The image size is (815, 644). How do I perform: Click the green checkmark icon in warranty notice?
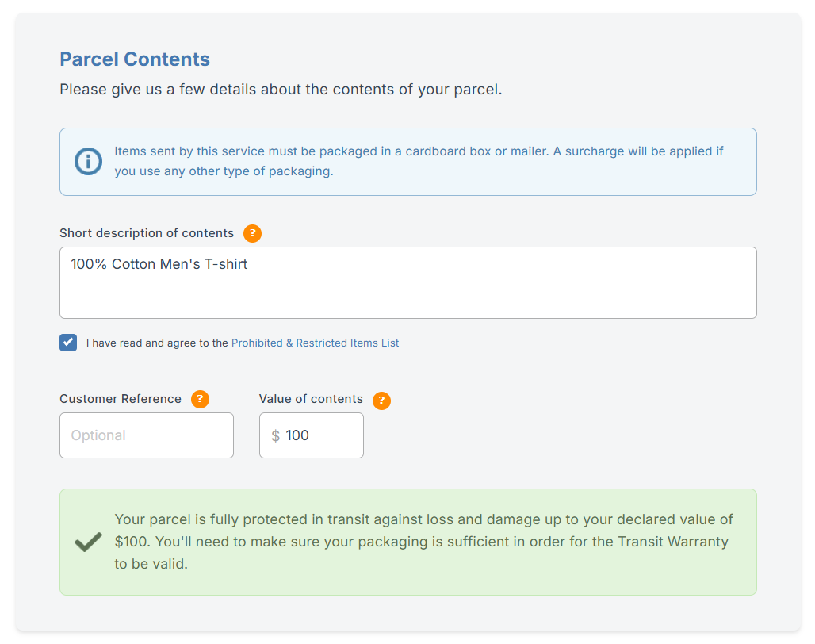coord(88,542)
